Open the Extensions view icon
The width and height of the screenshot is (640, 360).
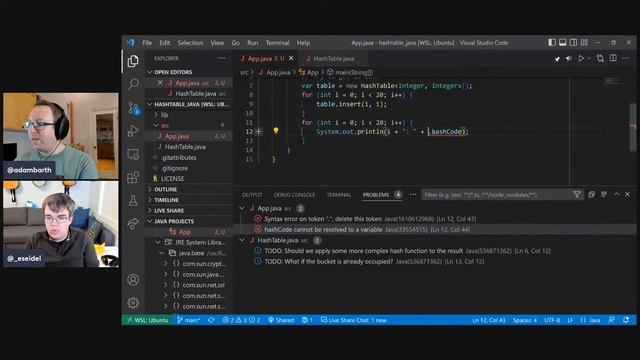click(133, 177)
